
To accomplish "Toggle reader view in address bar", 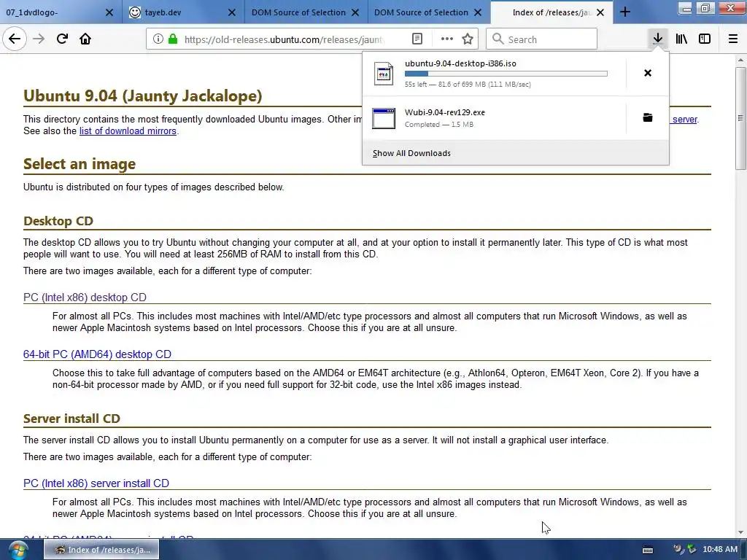I will click(417, 39).
